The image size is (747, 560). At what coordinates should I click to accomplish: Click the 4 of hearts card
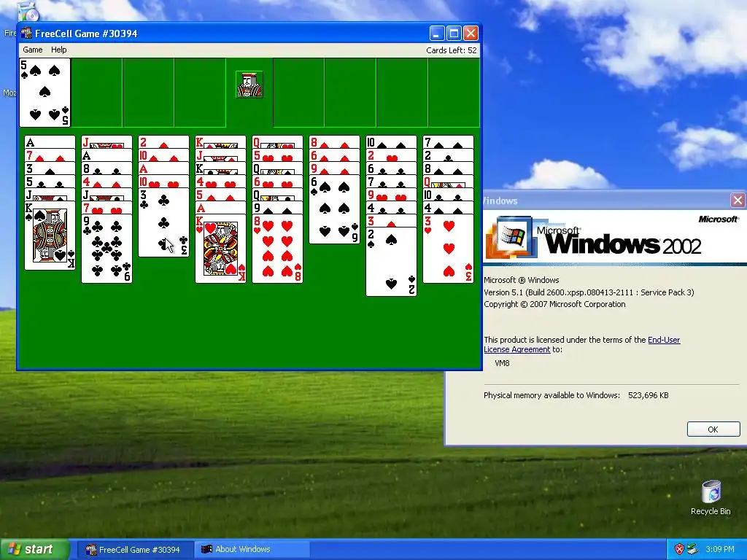220,182
